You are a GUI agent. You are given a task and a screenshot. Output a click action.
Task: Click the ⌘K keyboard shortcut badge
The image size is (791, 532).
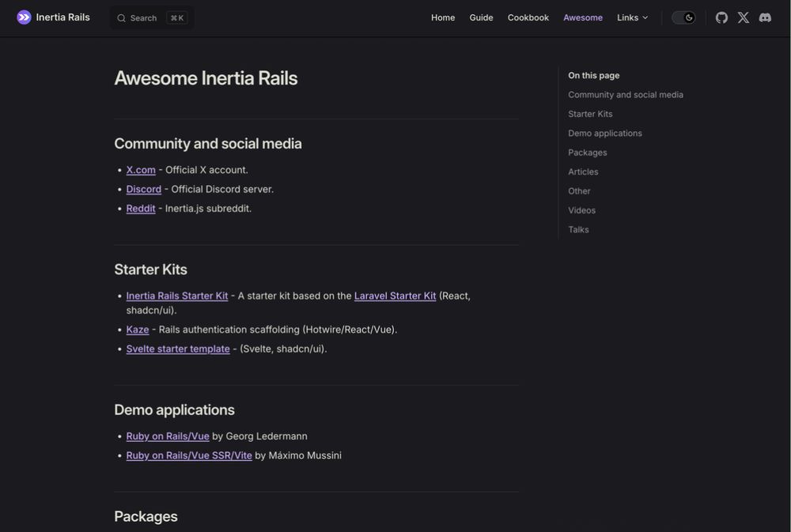(177, 18)
